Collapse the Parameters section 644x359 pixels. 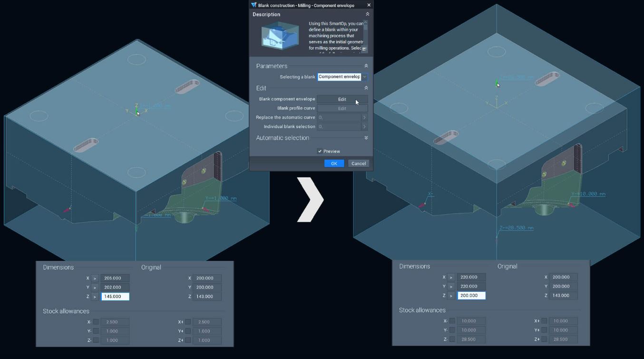pyautogui.click(x=366, y=66)
